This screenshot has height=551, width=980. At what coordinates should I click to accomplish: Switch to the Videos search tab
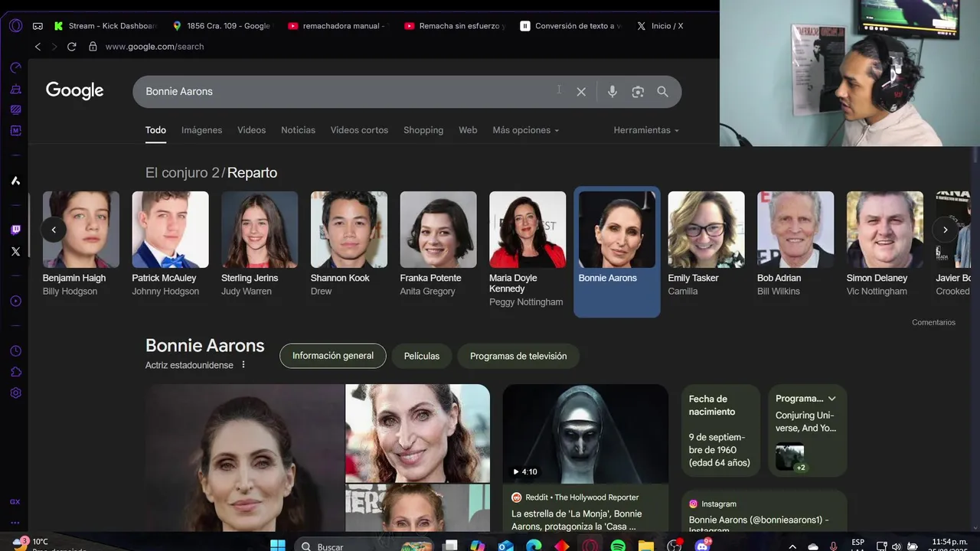pyautogui.click(x=251, y=130)
